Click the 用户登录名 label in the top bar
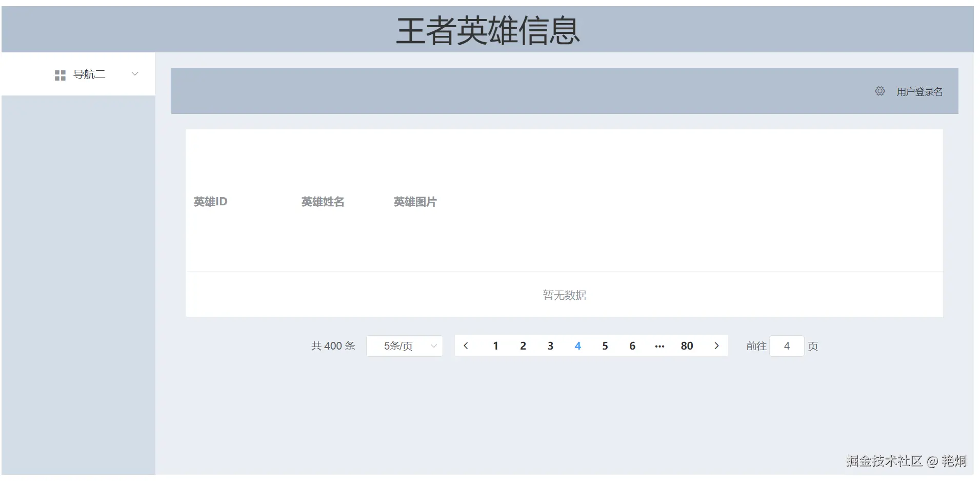This screenshot has height=481, width=980. (920, 91)
